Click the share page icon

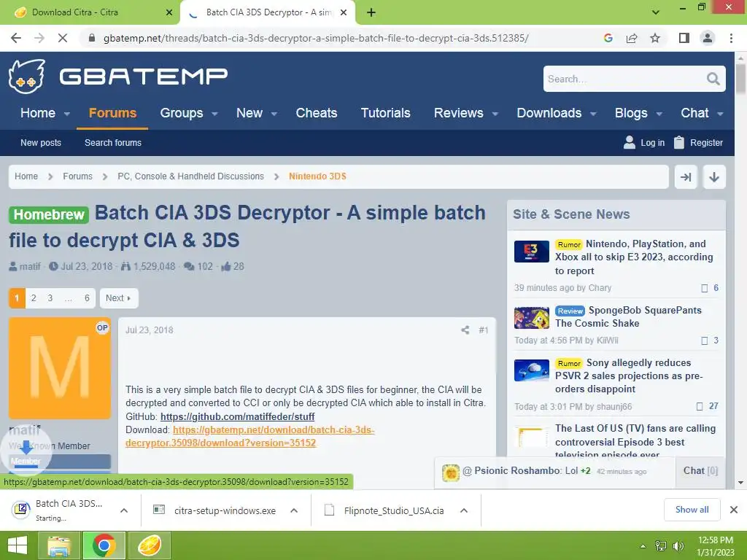pos(632,38)
